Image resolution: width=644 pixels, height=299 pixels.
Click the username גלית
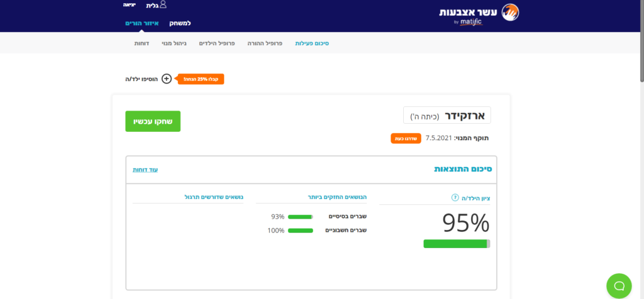(152, 6)
